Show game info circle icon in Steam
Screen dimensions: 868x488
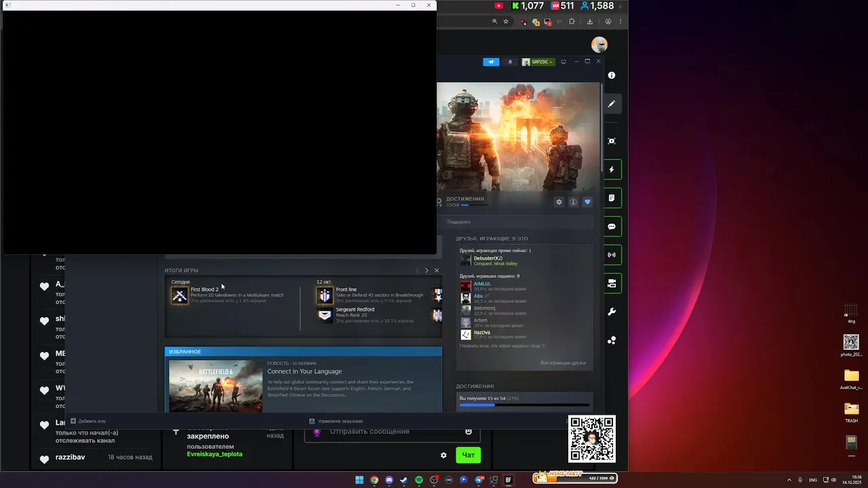pos(573,202)
